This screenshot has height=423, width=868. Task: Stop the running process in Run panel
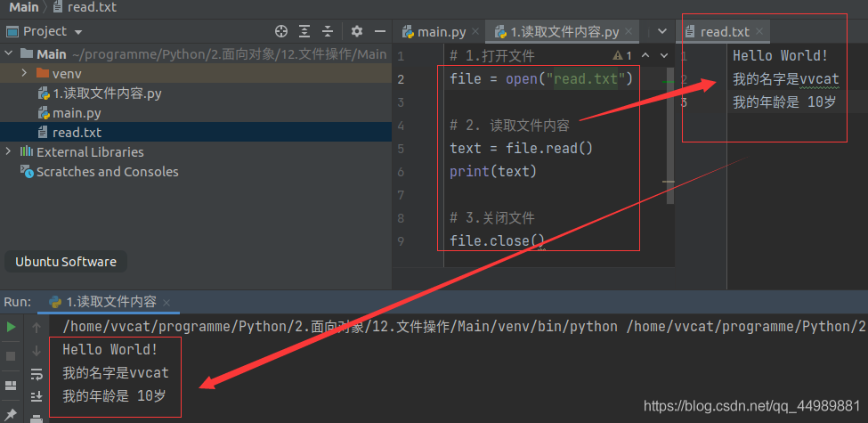coord(11,355)
